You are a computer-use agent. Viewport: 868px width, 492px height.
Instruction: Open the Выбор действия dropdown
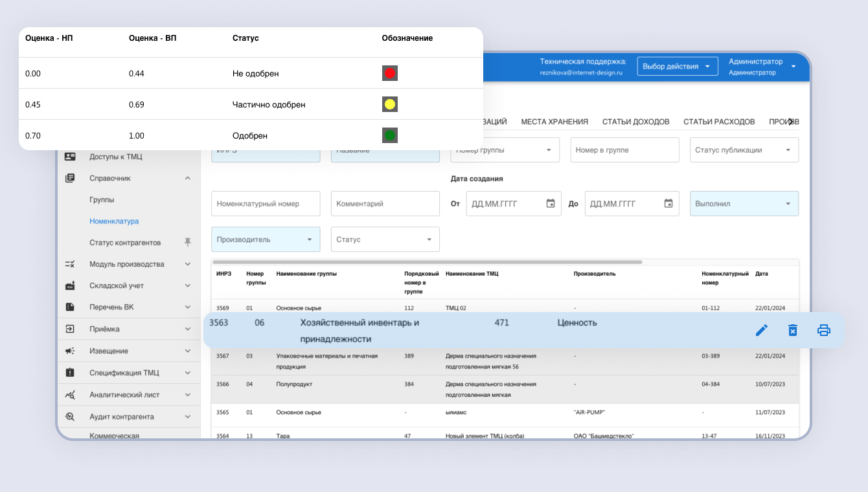[678, 67]
